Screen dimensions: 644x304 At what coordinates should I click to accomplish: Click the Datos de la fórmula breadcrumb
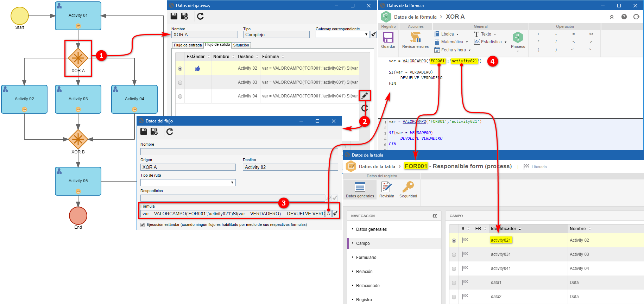pyautogui.click(x=415, y=17)
